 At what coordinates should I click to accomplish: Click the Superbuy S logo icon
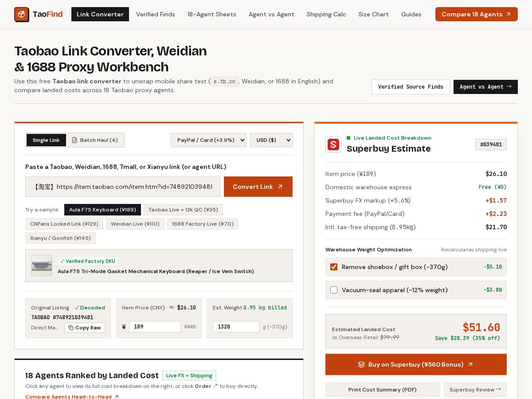coord(333,145)
